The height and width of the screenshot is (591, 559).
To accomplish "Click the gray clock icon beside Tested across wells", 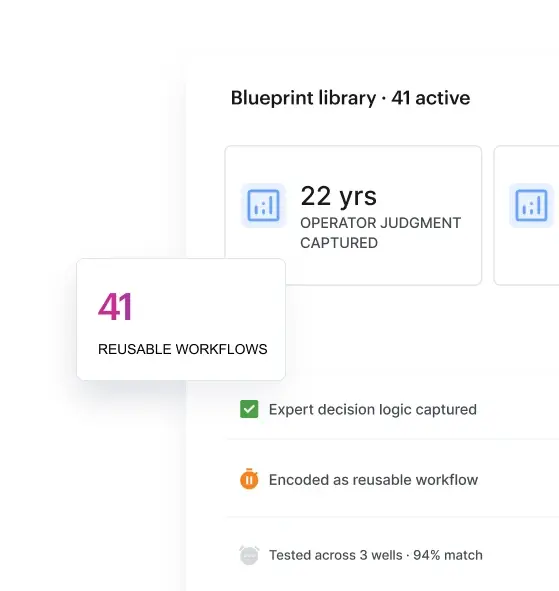I will [x=249, y=555].
